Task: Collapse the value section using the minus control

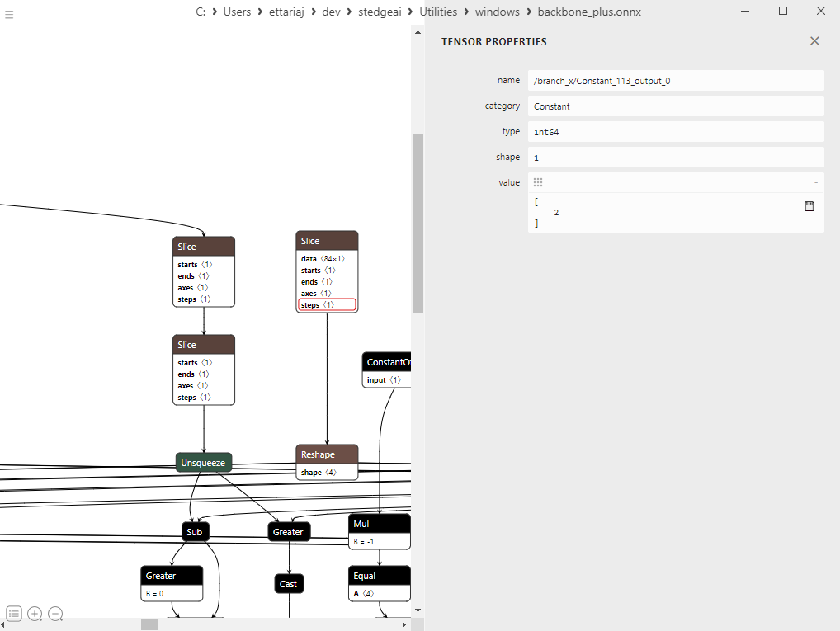Action: (815, 181)
